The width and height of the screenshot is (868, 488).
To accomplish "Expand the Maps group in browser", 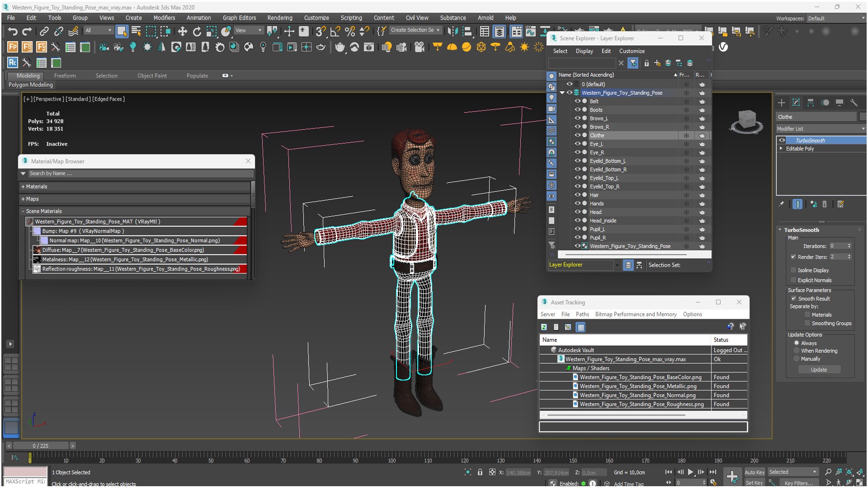I will pos(23,199).
